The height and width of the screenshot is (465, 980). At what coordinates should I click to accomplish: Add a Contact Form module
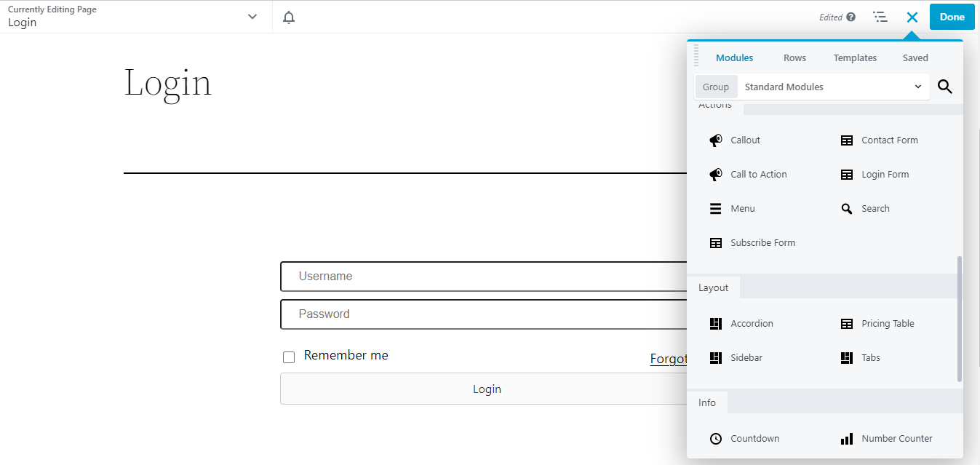(889, 140)
